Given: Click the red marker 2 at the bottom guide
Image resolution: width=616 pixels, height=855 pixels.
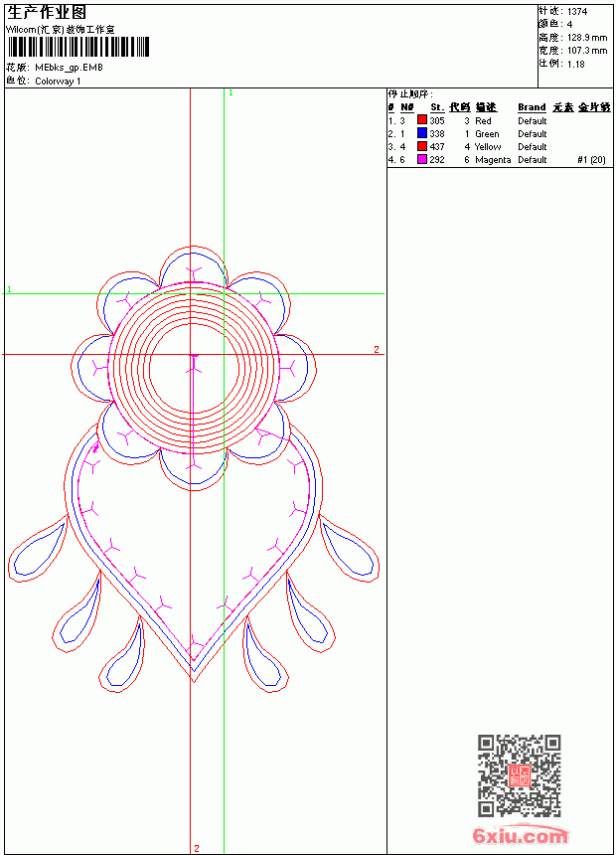Looking at the screenshot, I should [197, 848].
